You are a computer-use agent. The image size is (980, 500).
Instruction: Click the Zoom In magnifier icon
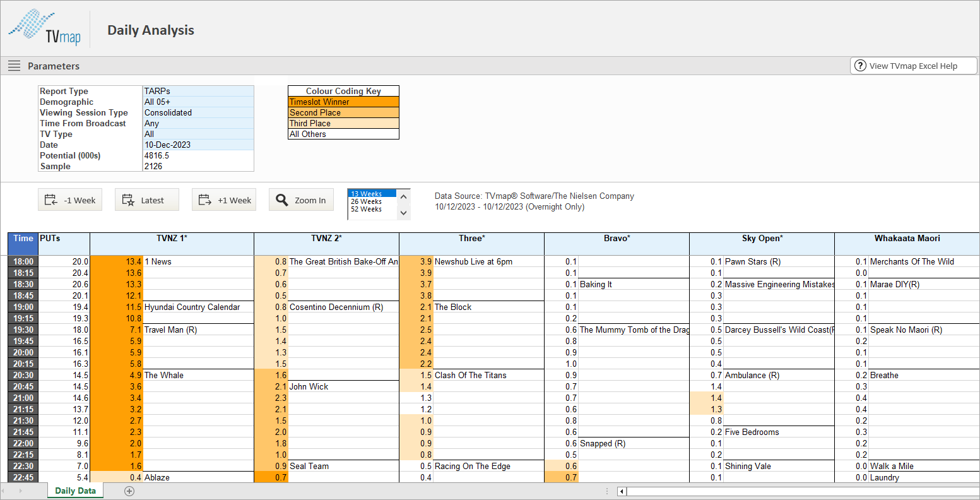(282, 200)
